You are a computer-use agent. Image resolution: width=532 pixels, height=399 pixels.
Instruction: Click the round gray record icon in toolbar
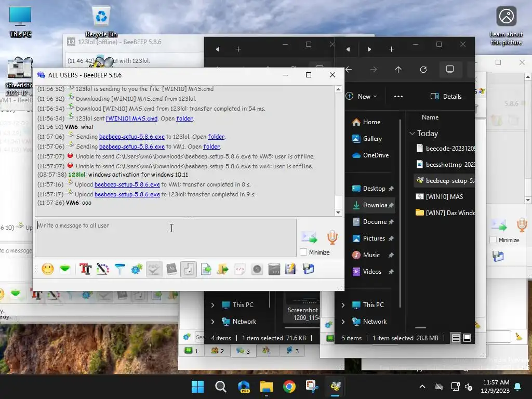tap(257, 269)
